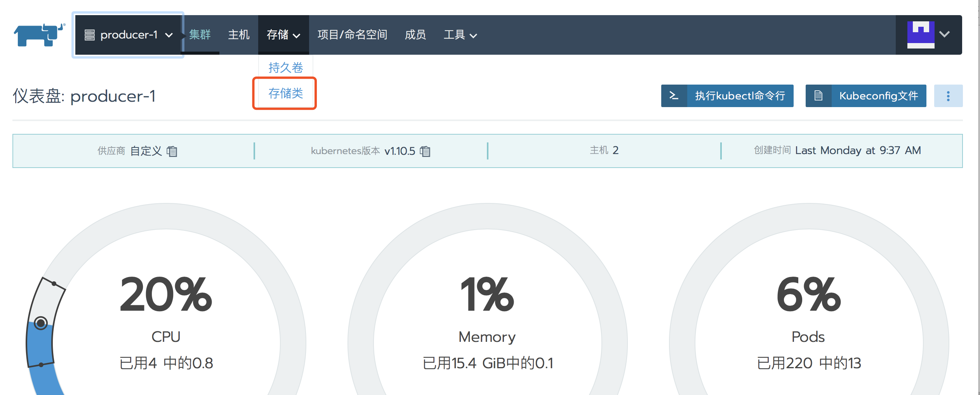The height and width of the screenshot is (395, 980).
Task: Go to the 成员 members tab
Action: (x=415, y=35)
